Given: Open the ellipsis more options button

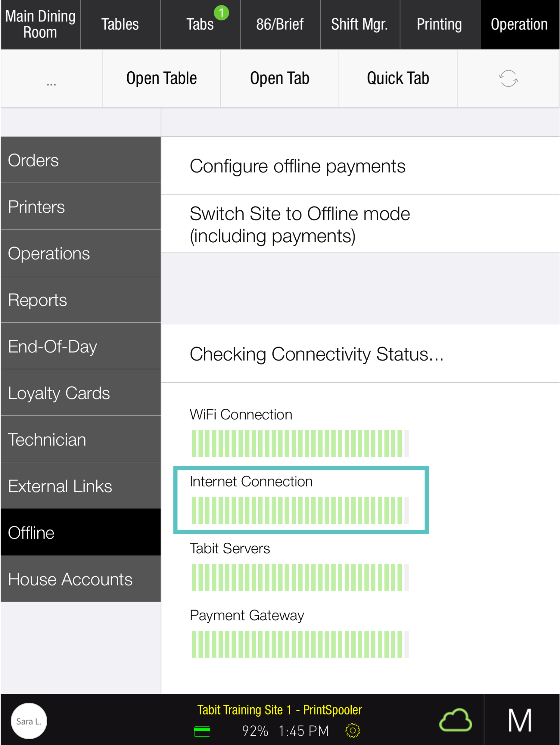Looking at the screenshot, I should [51, 79].
